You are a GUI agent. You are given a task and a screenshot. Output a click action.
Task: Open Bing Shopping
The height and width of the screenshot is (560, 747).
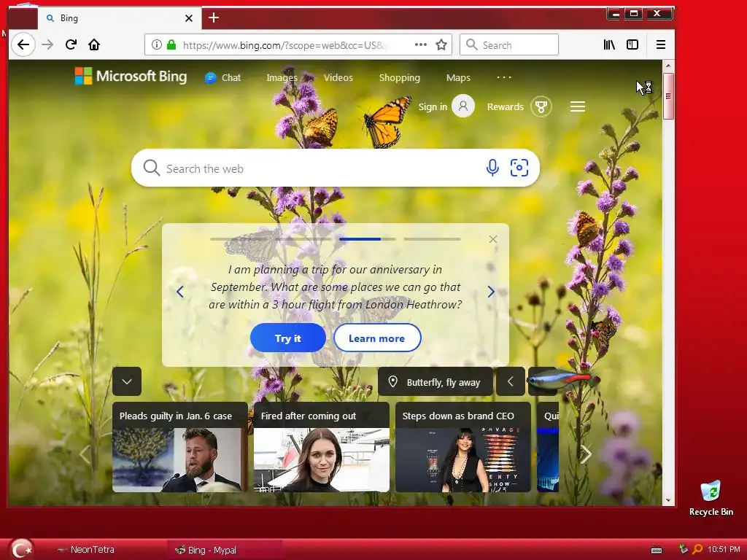399,77
